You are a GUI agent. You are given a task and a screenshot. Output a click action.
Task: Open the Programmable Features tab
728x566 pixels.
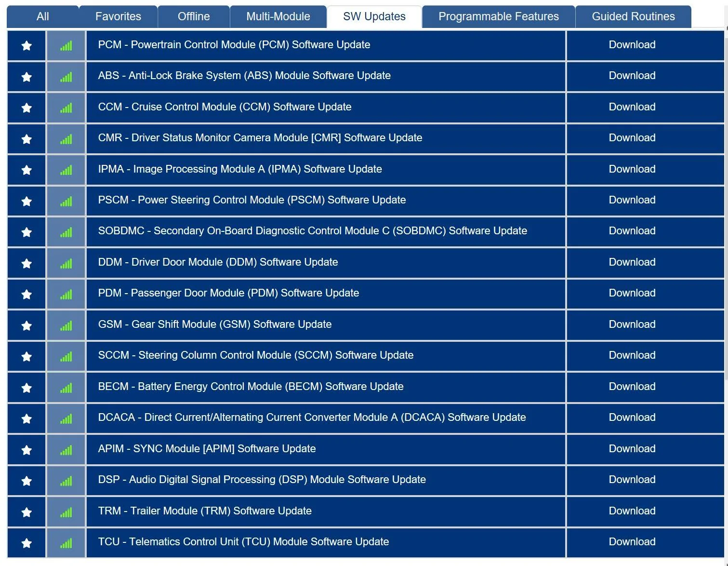(498, 16)
